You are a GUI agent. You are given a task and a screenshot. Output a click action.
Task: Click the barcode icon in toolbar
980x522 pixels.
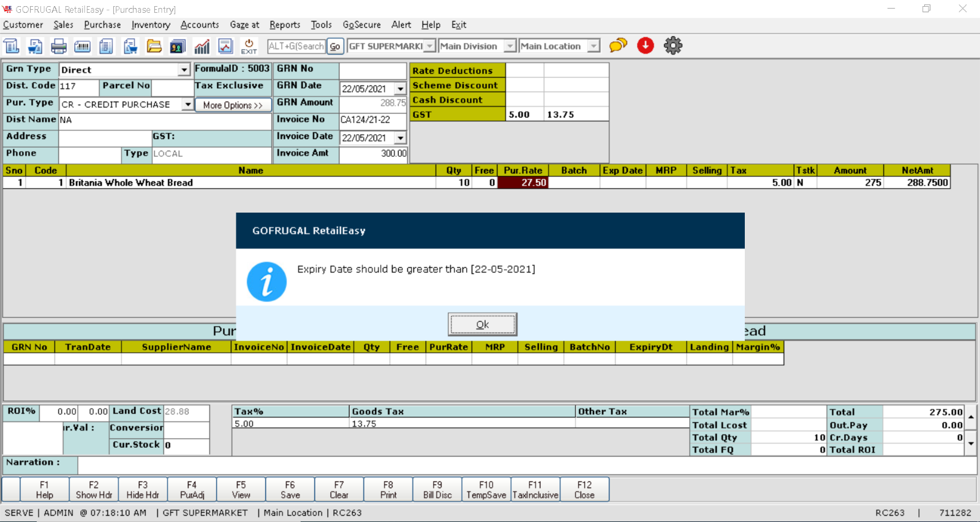coord(82,46)
